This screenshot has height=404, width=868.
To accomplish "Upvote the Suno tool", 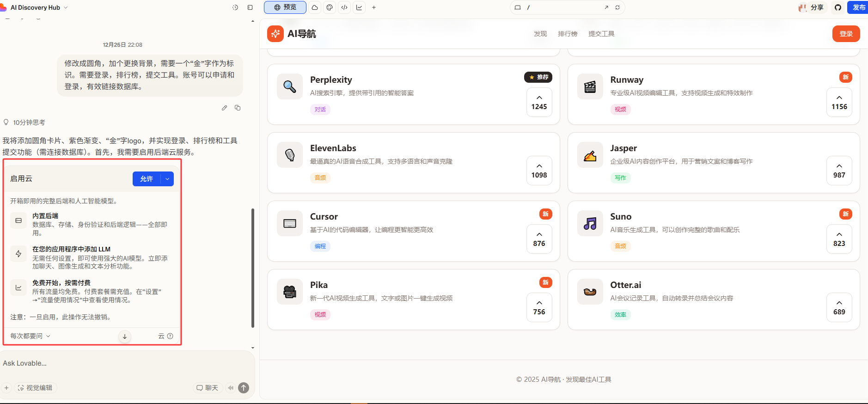I will (x=839, y=239).
